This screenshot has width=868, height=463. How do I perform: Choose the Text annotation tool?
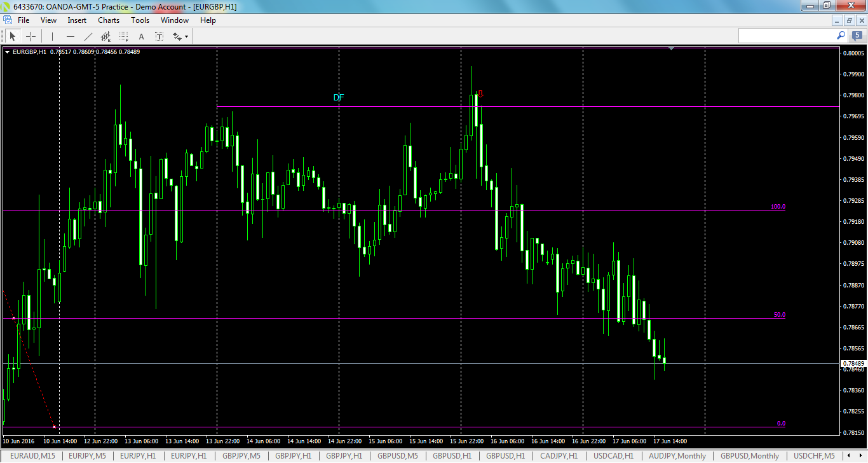point(140,36)
